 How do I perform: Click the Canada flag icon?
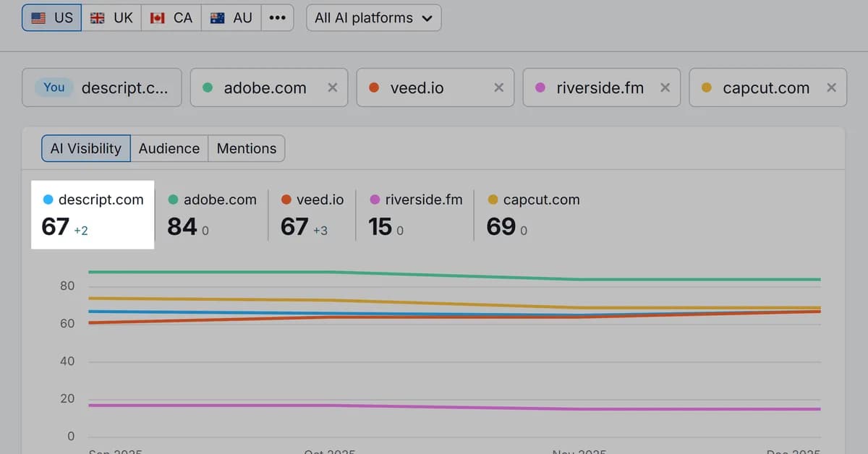(158, 18)
